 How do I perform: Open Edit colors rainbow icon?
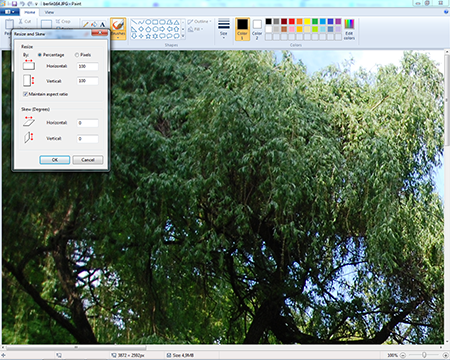click(349, 24)
